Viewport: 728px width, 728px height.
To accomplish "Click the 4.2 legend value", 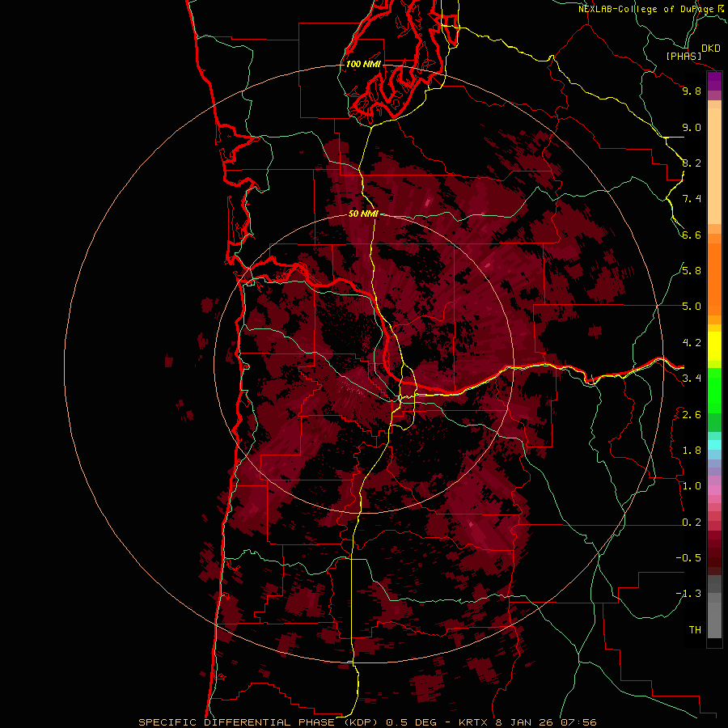I will click(692, 343).
